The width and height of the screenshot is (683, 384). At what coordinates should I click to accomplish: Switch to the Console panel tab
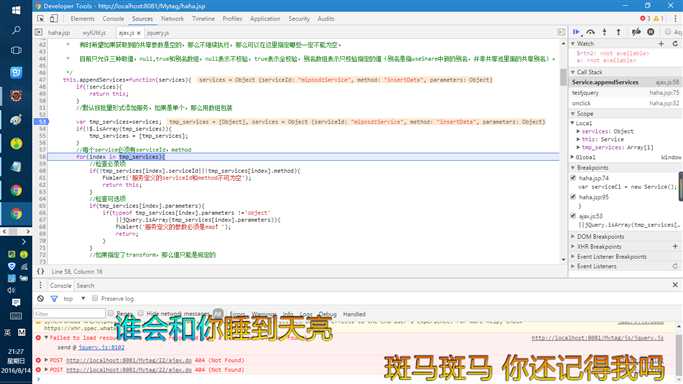(x=113, y=19)
